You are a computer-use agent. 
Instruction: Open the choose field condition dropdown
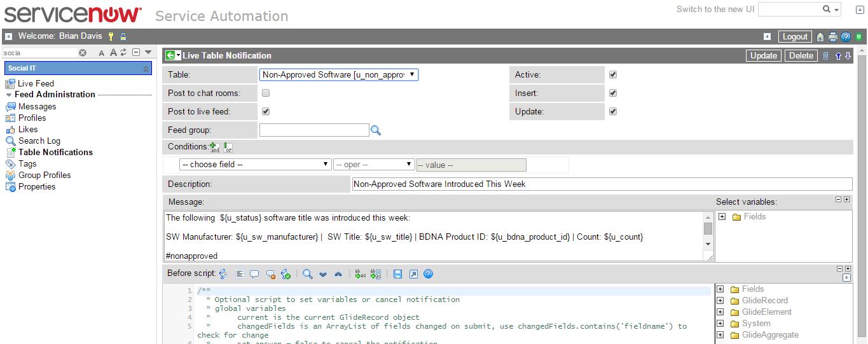pyautogui.click(x=254, y=164)
